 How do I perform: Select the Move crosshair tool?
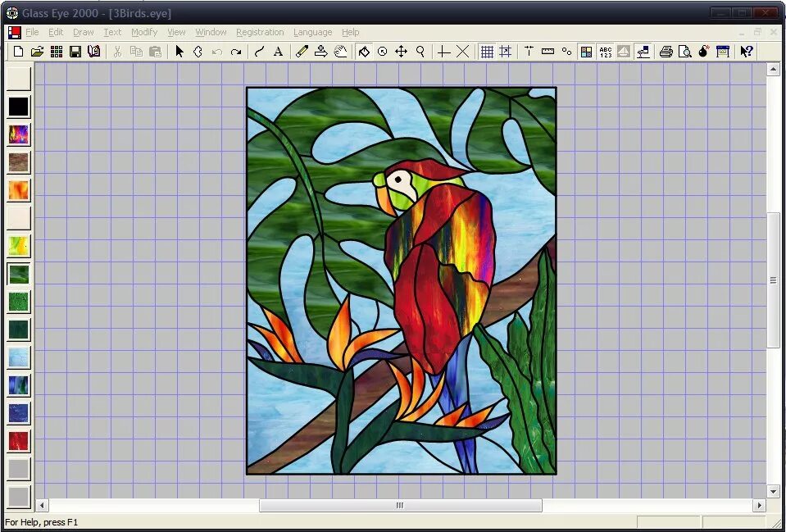pyautogui.click(x=401, y=51)
